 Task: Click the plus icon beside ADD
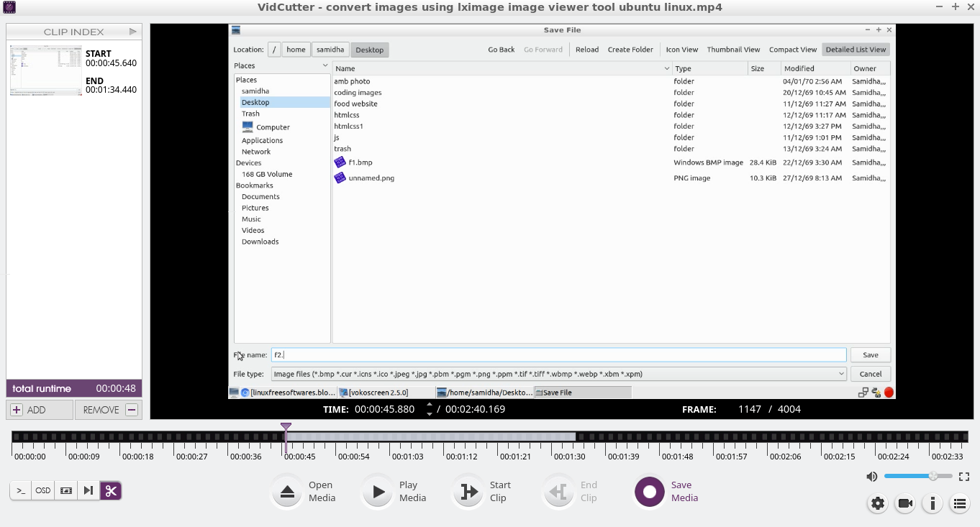(17, 410)
